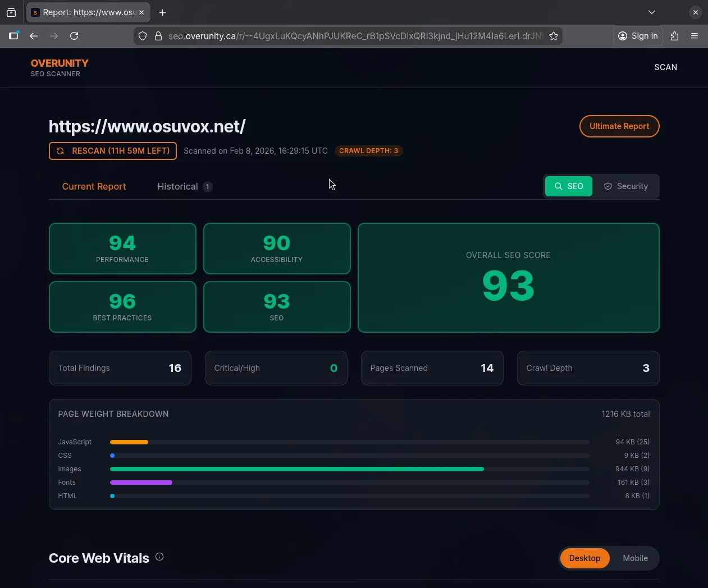
Task: Click the PAGE WEIGHT BREAKDOWN heading
Action: (x=113, y=414)
